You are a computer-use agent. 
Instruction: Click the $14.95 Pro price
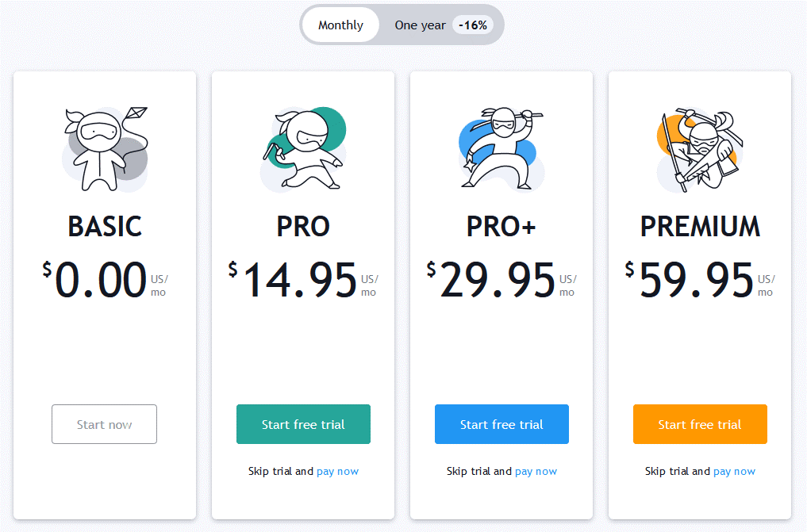(303, 280)
